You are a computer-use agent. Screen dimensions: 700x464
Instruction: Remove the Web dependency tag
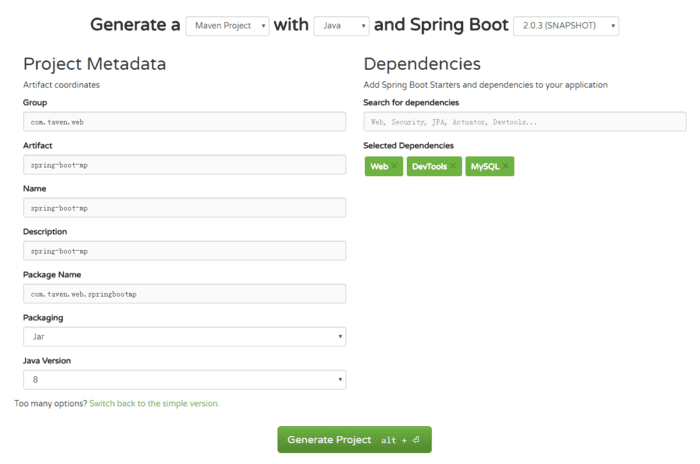click(x=395, y=166)
